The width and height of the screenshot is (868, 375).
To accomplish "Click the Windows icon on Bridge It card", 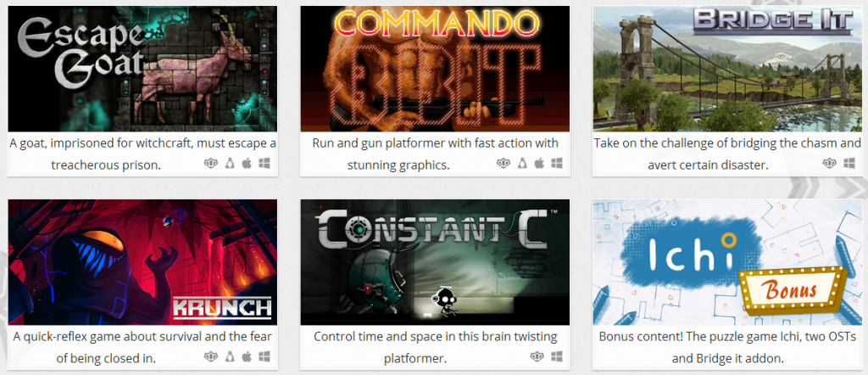I will pos(849,164).
